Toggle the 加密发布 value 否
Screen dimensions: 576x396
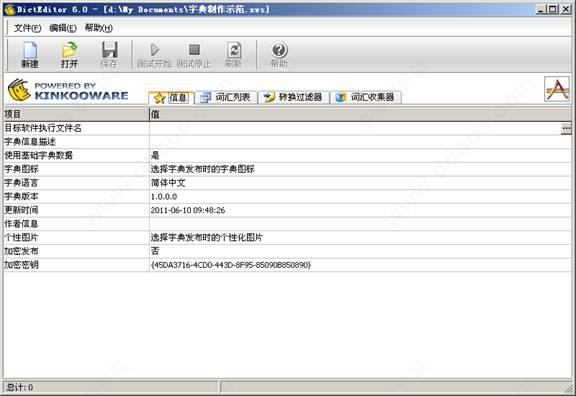pyautogui.click(x=155, y=251)
